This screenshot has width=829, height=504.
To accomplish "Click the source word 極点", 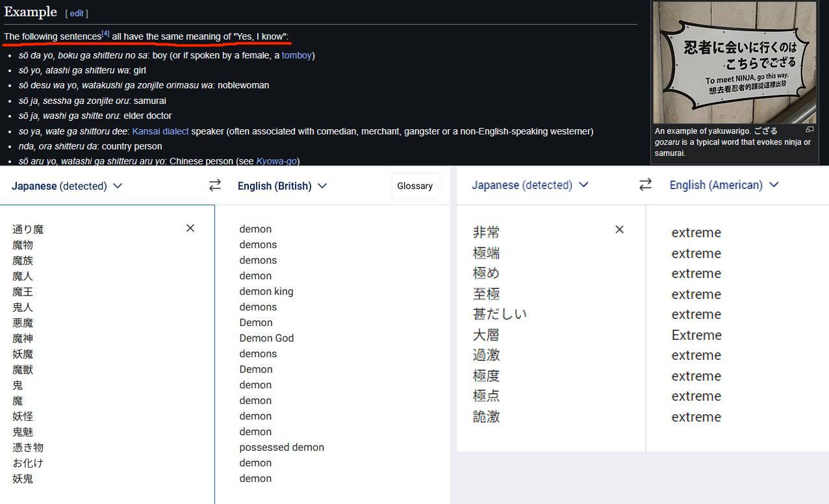I will coord(486,396).
